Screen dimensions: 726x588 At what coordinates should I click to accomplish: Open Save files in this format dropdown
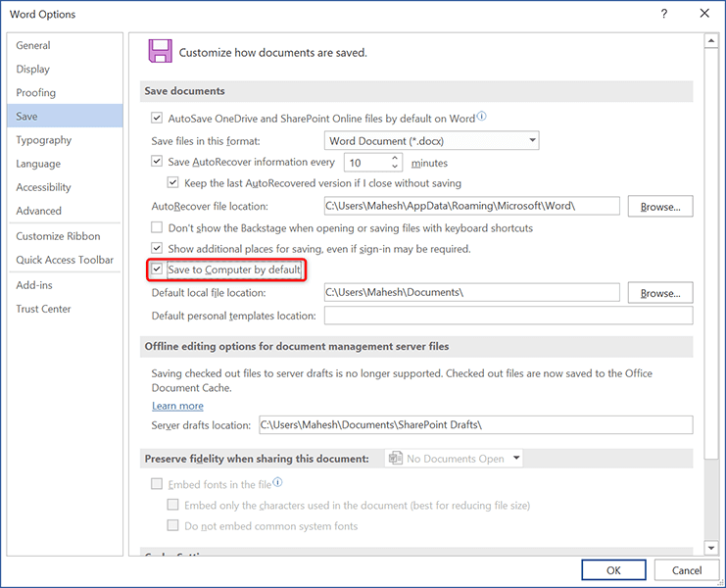pyautogui.click(x=432, y=141)
